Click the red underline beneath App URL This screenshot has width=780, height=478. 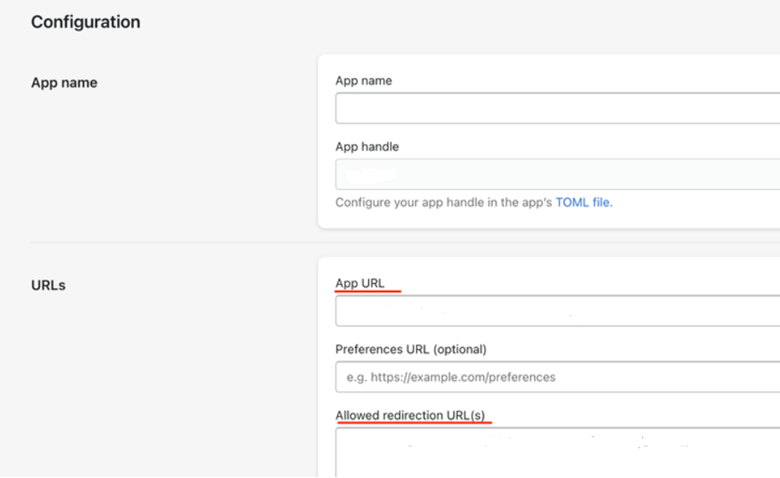coord(368,291)
